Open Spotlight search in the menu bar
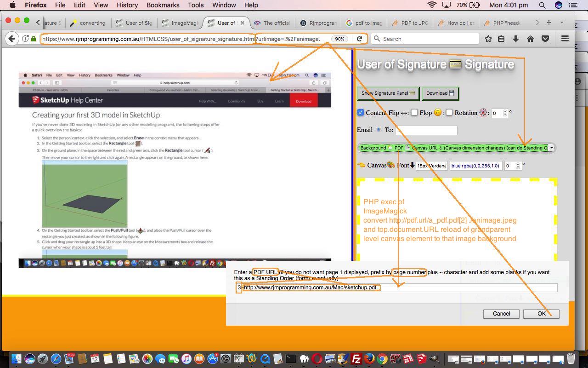The image size is (588, 368). pos(542,5)
